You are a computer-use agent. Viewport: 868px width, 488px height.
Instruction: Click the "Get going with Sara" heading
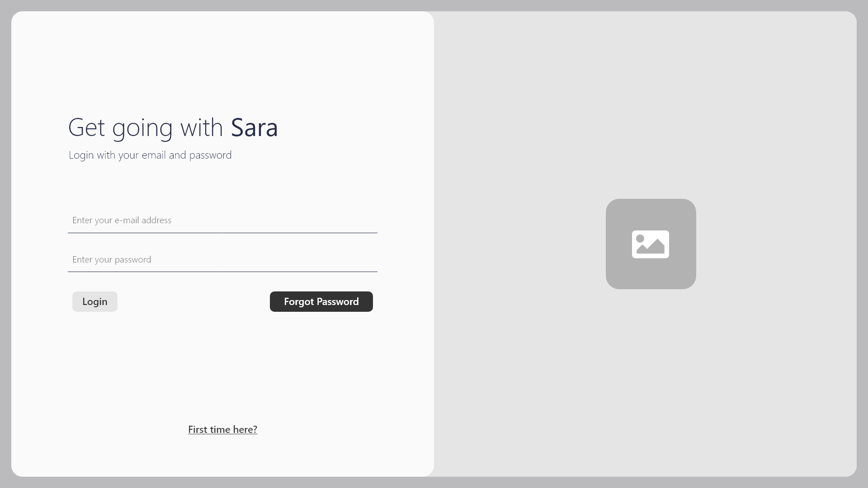click(173, 127)
